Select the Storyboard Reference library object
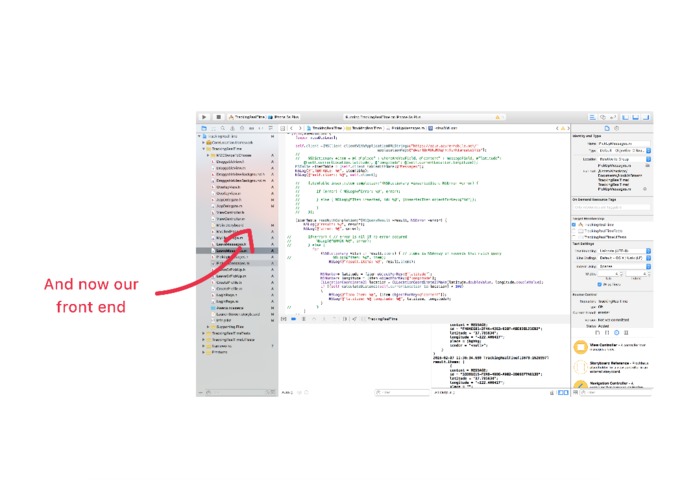The width and height of the screenshot is (695, 494). pos(612,367)
